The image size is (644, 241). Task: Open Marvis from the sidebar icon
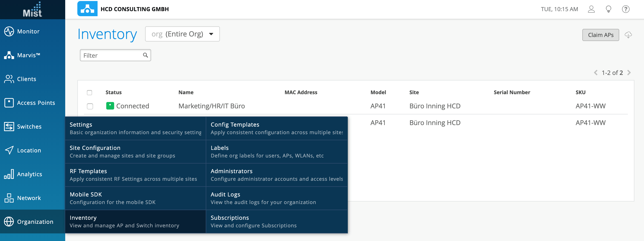9,55
